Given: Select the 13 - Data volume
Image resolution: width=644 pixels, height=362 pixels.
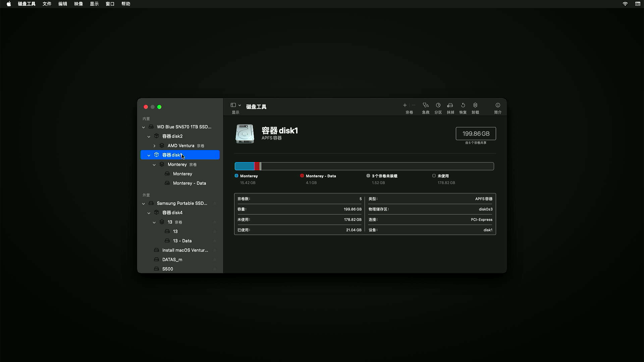Looking at the screenshot, I should (x=180, y=241).
